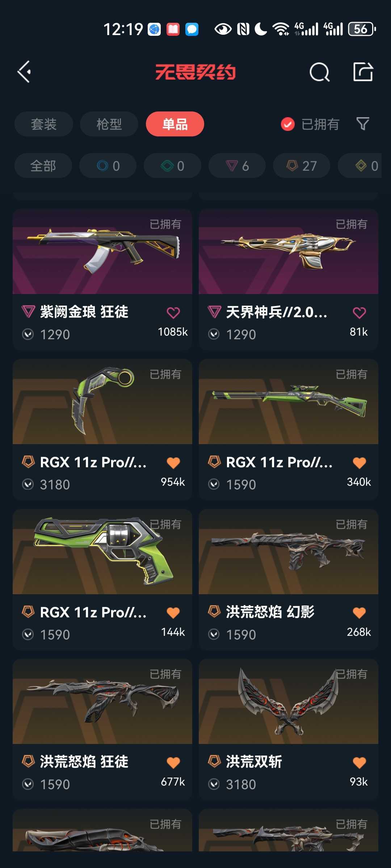Like 天界神兵//2.0 heart icon
Screen dimensions: 391x868
point(359,312)
